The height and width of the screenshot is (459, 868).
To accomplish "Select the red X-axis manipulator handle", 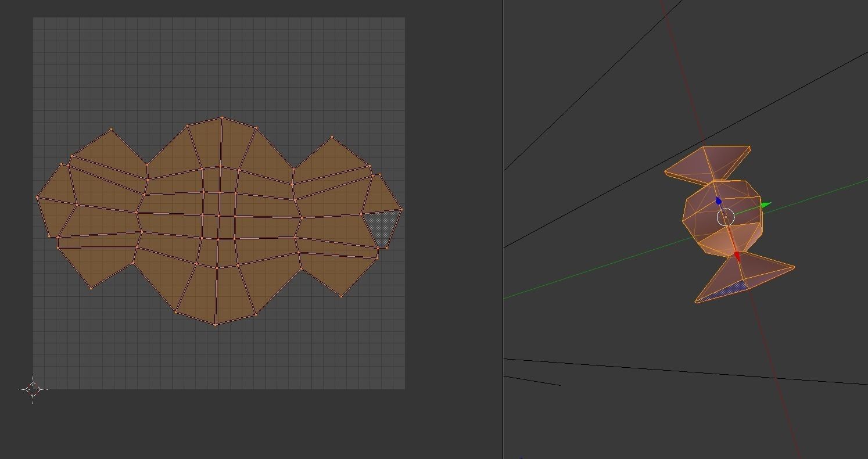I will pos(737,256).
